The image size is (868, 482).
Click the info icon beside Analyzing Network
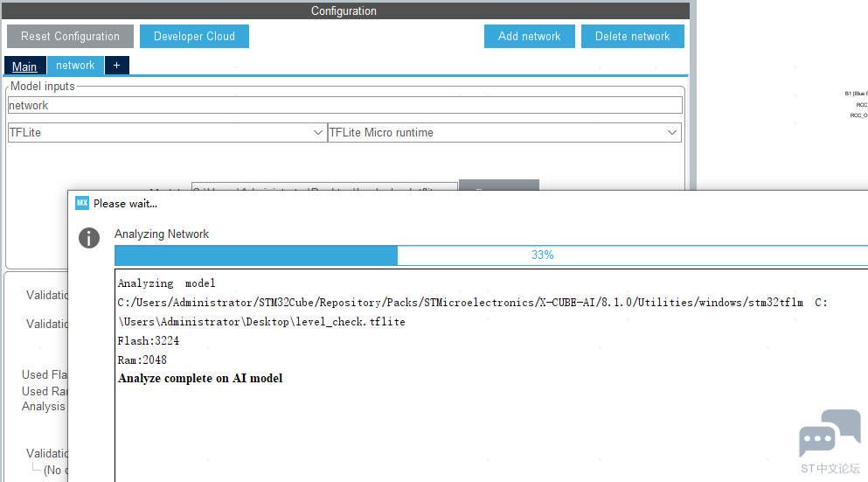(88, 238)
